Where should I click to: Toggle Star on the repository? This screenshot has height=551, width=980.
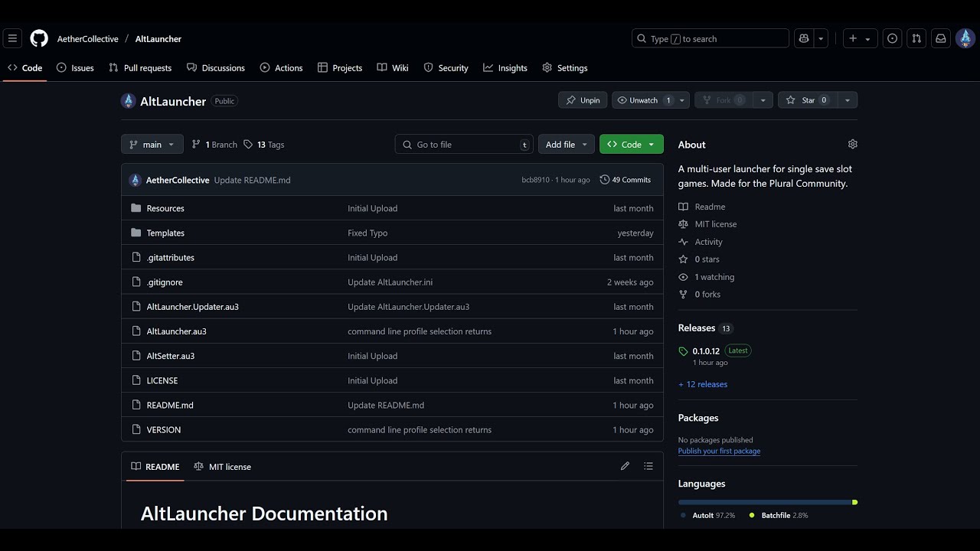[807, 100]
